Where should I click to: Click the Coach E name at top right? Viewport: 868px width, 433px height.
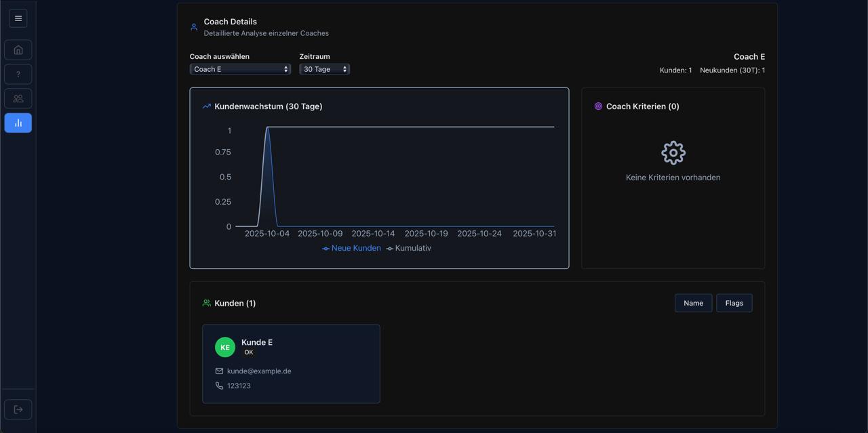[749, 57]
